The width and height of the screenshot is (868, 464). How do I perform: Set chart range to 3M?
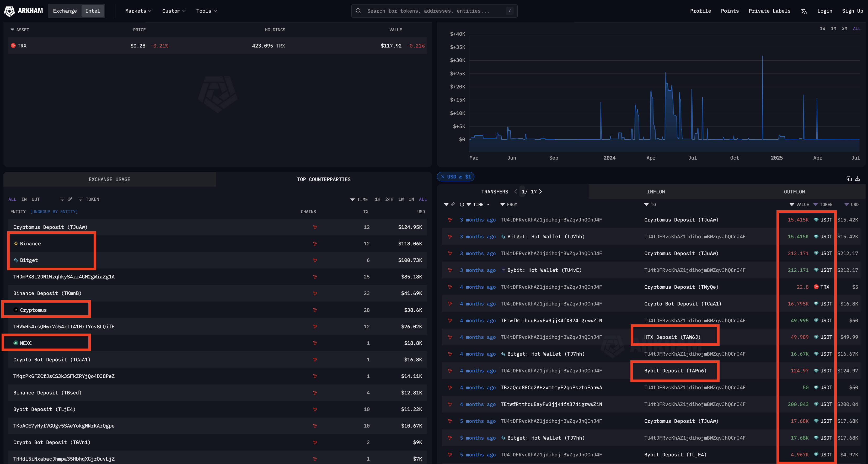point(844,28)
